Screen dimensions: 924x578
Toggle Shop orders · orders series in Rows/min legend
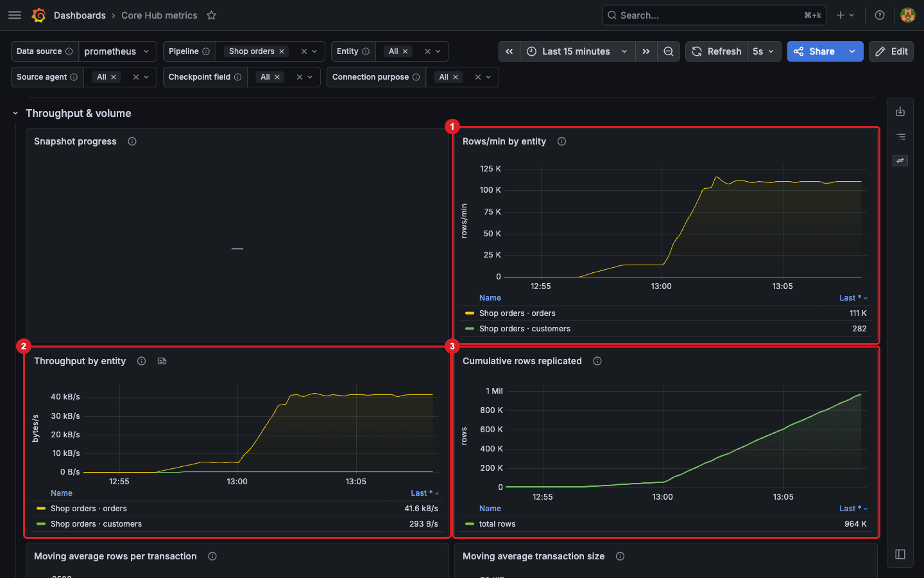click(x=517, y=313)
